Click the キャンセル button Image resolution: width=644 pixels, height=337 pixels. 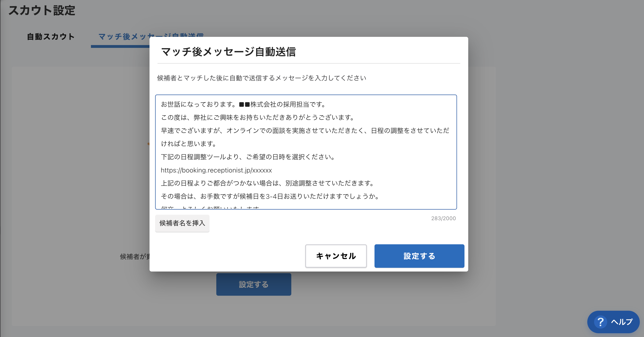pyautogui.click(x=336, y=256)
